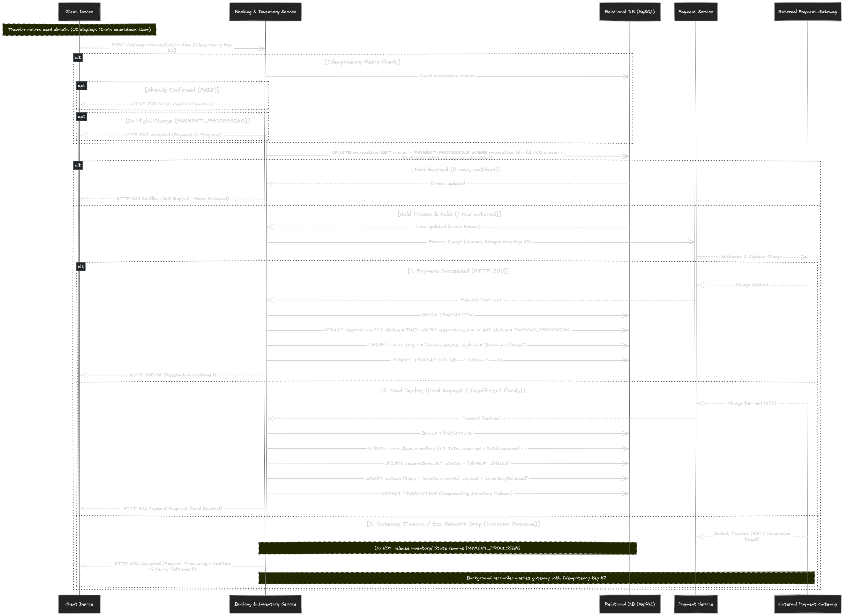Image resolution: width=844 pixels, height=616 pixels.
Task: Select the '[Already Confirmed (PAID)]' label
Action: (182, 90)
